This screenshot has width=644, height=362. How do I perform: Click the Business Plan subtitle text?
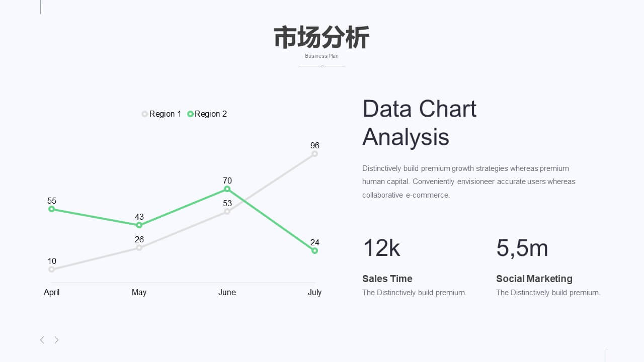point(322,56)
